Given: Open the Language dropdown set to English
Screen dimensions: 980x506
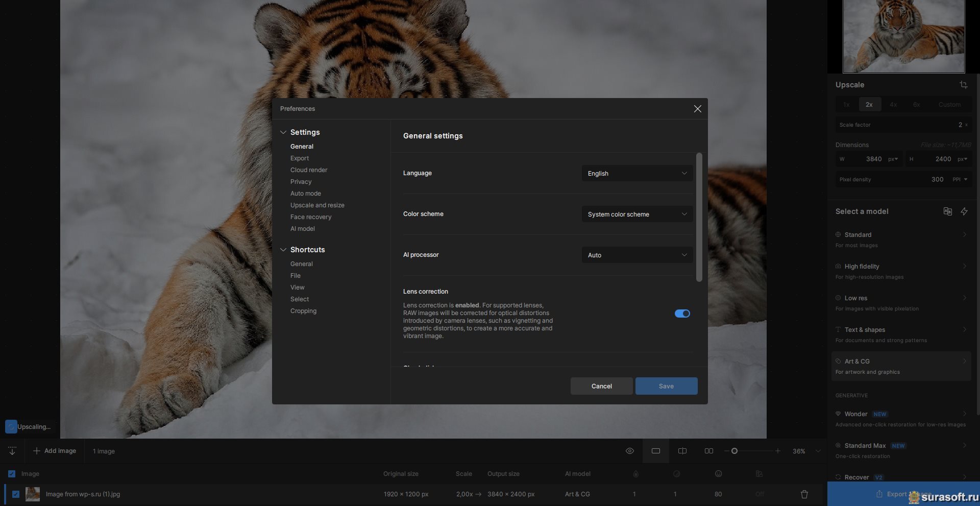Looking at the screenshot, I should [x=636, y=174].
